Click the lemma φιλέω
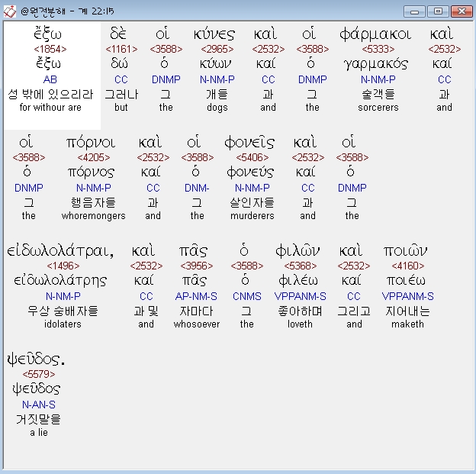 pos(298,280)
